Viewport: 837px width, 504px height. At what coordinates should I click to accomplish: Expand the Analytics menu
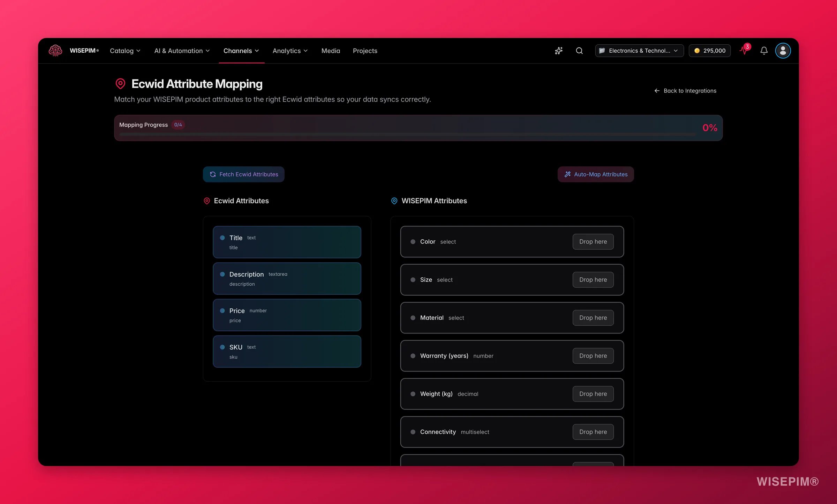(290, 51)
